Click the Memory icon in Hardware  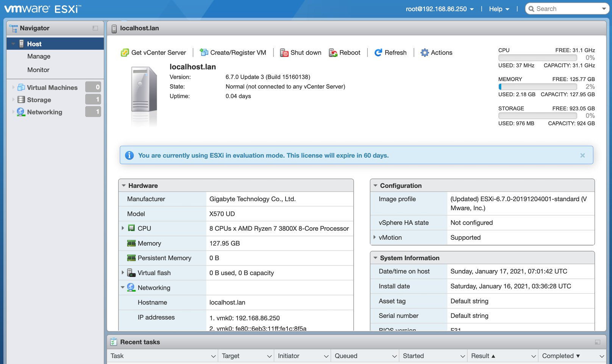pos(131,243)
